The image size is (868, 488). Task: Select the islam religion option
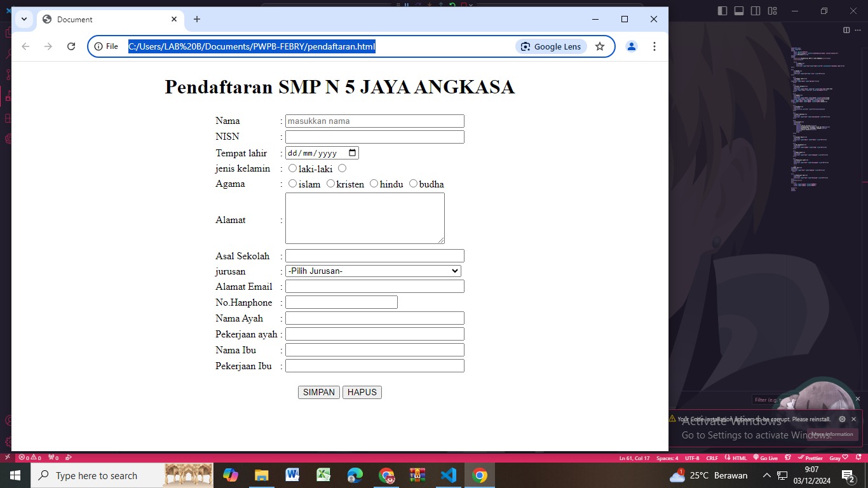coord(292,183)
